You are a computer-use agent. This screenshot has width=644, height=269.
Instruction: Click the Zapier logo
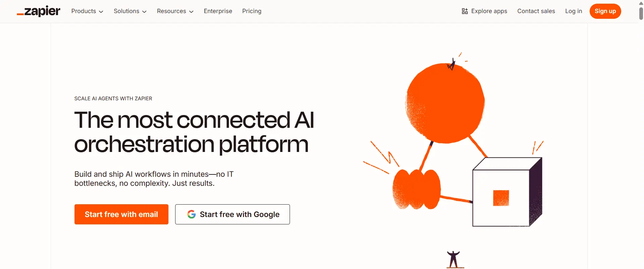[39, 11]
